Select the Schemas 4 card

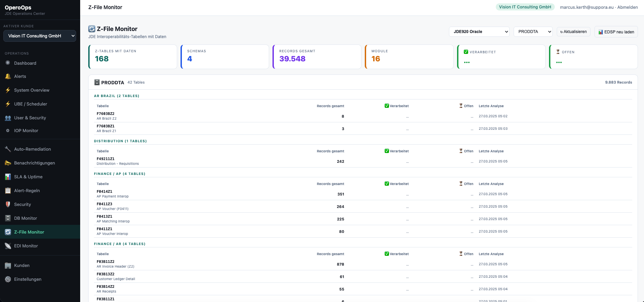225,57
